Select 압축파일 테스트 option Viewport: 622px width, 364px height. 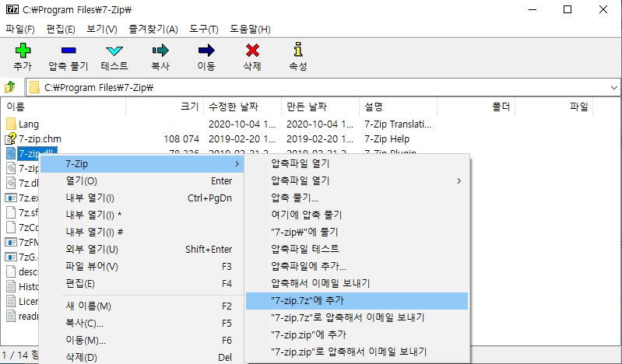coord(357,249)
